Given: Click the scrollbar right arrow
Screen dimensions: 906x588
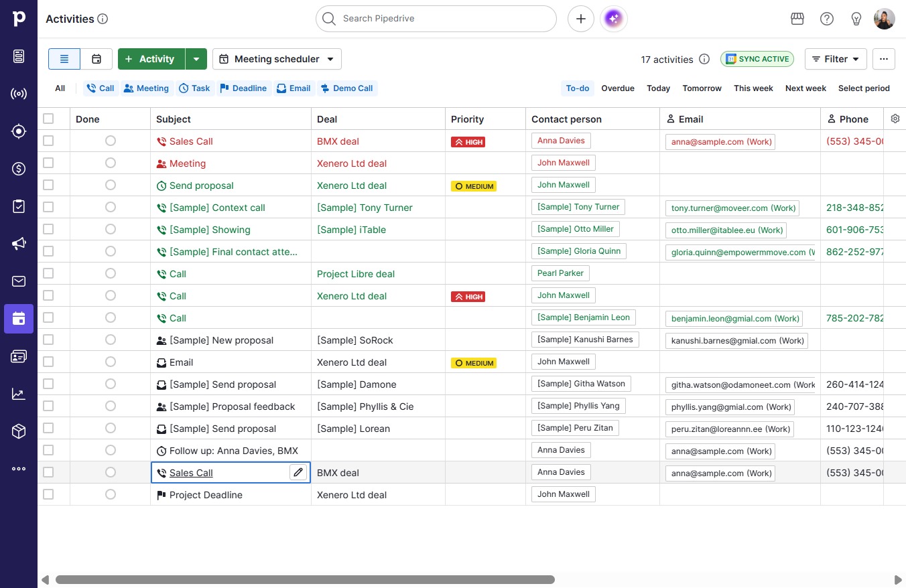Looking at the screenshot, I should click(x=898, y=579).
